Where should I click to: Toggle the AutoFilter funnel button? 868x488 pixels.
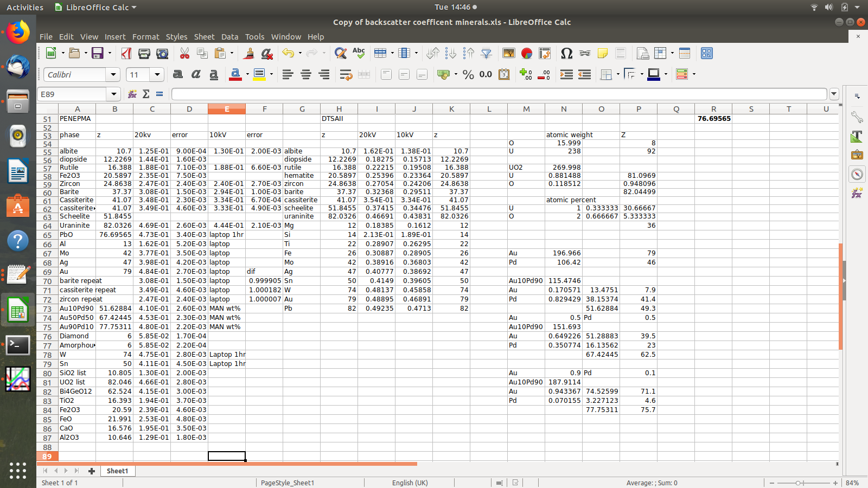(x=487, y=53)
